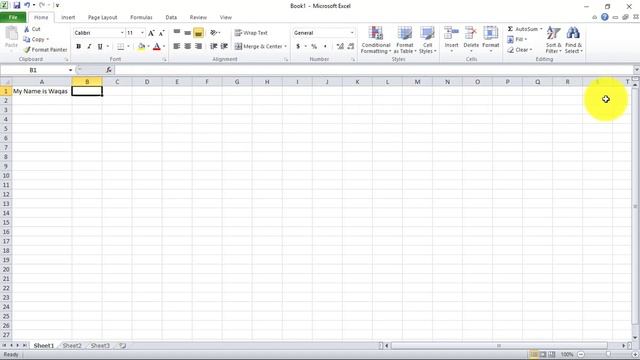This screenshot has width=640, height=360.
Task: Open Cell Styles gallery
Action: pos(427,40)
